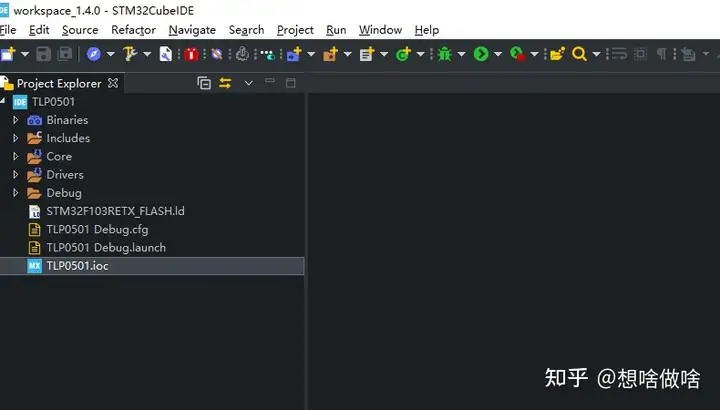Screen dimensions: 720x410
Task: Open the Source menu
Action: tap(80, 30)
